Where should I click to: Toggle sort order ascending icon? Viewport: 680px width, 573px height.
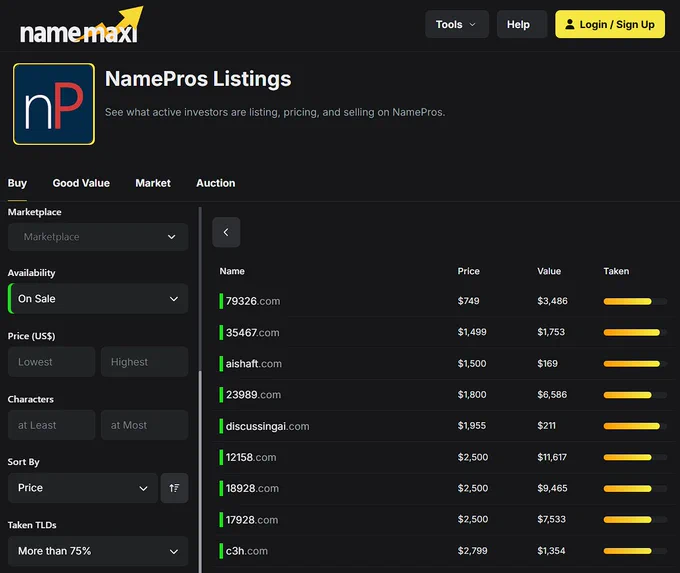(x=174, y=488)
